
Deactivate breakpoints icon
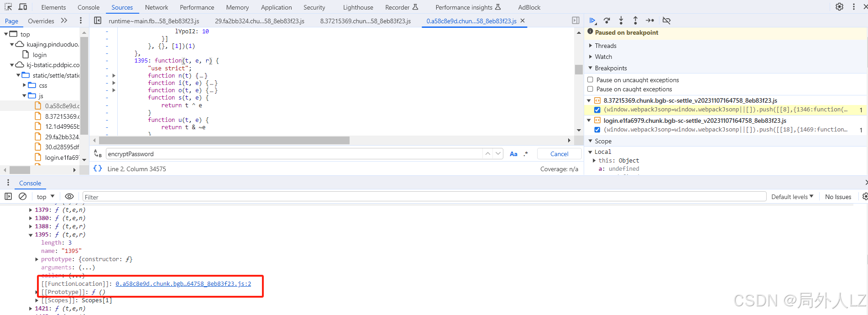point(666,21)
